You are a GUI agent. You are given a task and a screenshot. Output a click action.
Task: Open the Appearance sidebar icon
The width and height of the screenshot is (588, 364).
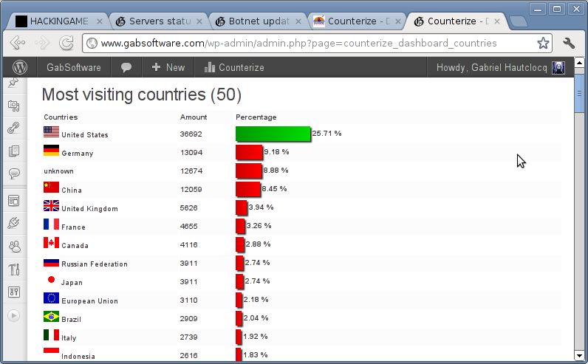click(13, 200)
